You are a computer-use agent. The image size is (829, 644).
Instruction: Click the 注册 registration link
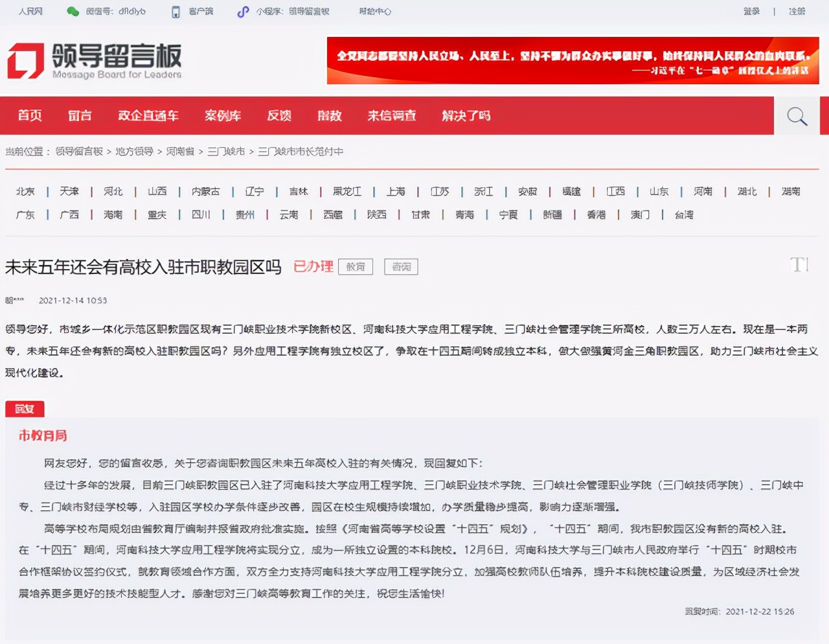[x=798, y=11]
